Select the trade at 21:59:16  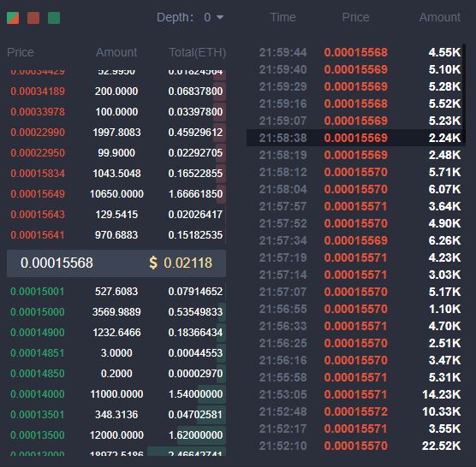356,103
